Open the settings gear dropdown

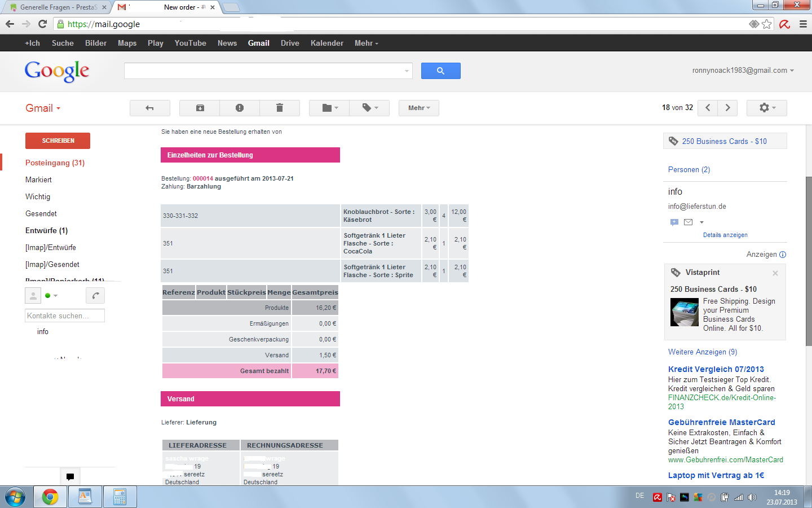click(x=767, y=108)
